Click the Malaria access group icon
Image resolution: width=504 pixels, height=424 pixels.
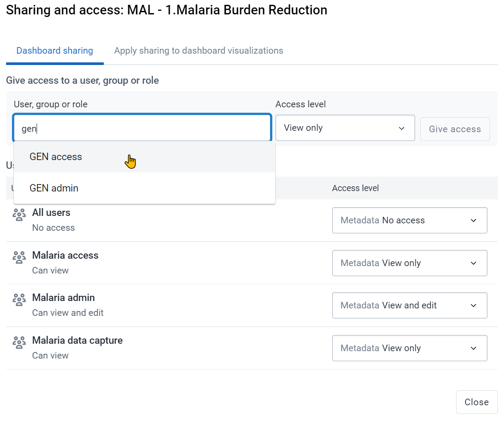coord(19,257)
